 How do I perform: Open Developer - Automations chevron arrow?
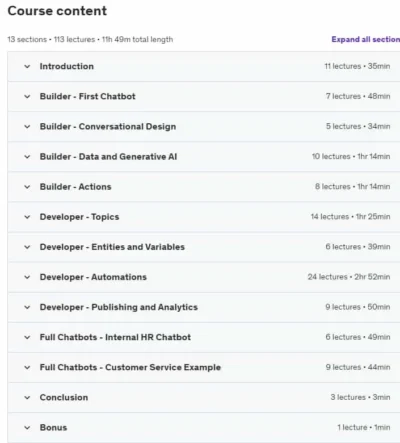point(27,277)
